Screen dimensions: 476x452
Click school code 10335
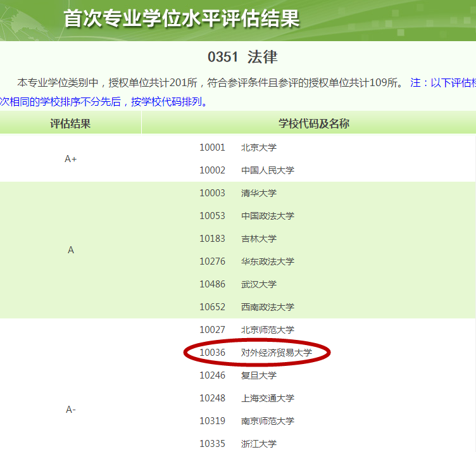212,444
